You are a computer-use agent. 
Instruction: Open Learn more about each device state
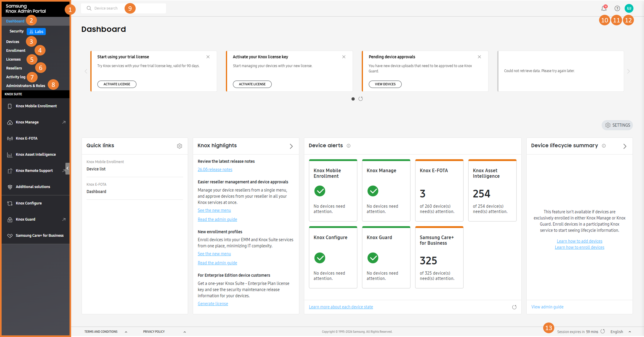click(341, 307)
